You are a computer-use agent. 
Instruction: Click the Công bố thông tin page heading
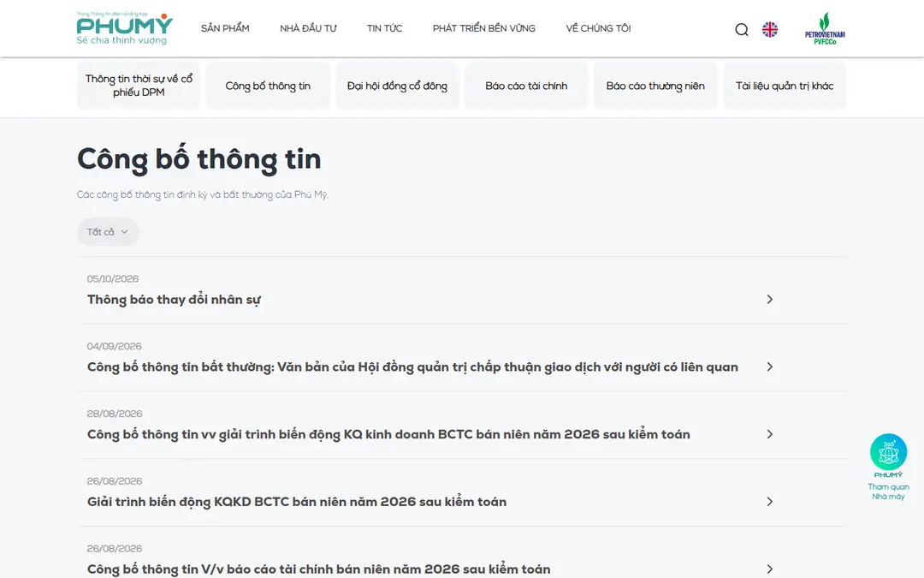pyautogui.click(x=199, y=159)
